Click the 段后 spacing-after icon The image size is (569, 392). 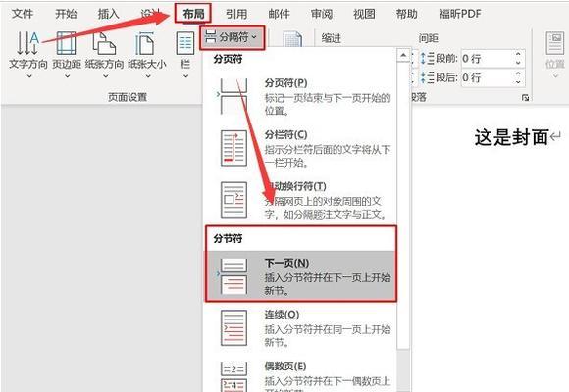pyautogui.click(x=427, y=77)
